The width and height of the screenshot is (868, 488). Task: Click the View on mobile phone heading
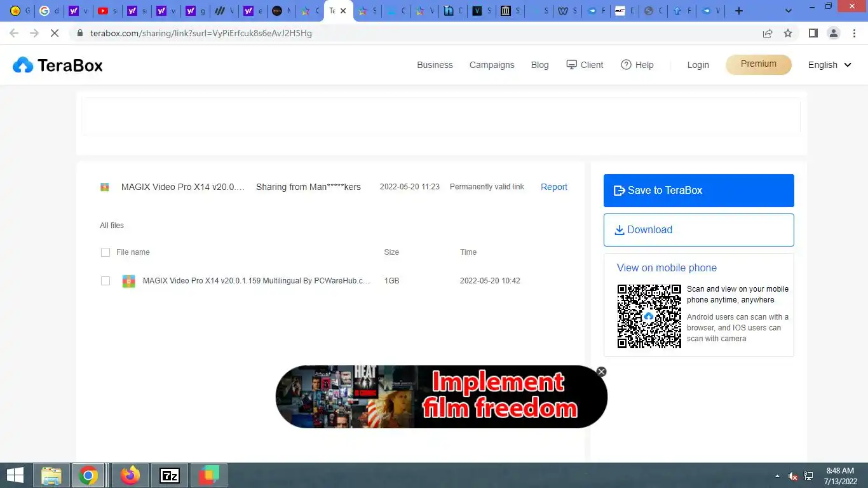click(x=667, y=268)
